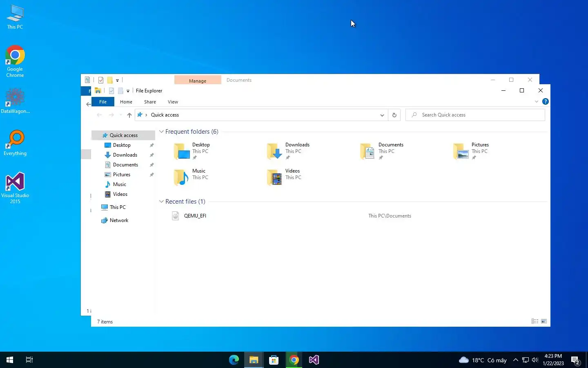Image resolution: width=588 pixels, height=368 pixels.
Task: Click the Desktop folder icon in Frequent folders
Action: [182, 151]
